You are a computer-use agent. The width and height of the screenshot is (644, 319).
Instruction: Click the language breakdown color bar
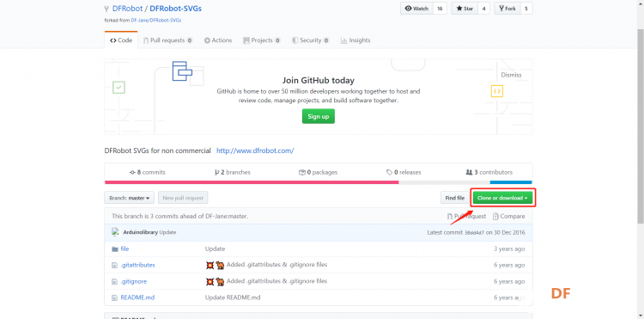coord(319,182)
